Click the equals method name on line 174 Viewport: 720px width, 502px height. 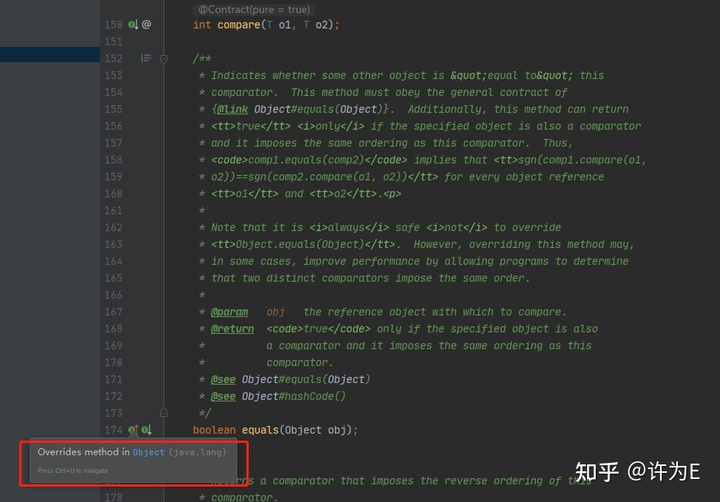(260, 430)
